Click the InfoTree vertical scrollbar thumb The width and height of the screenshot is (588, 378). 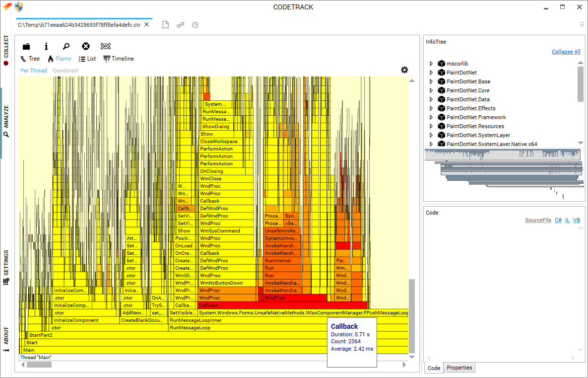click(580, 84)
